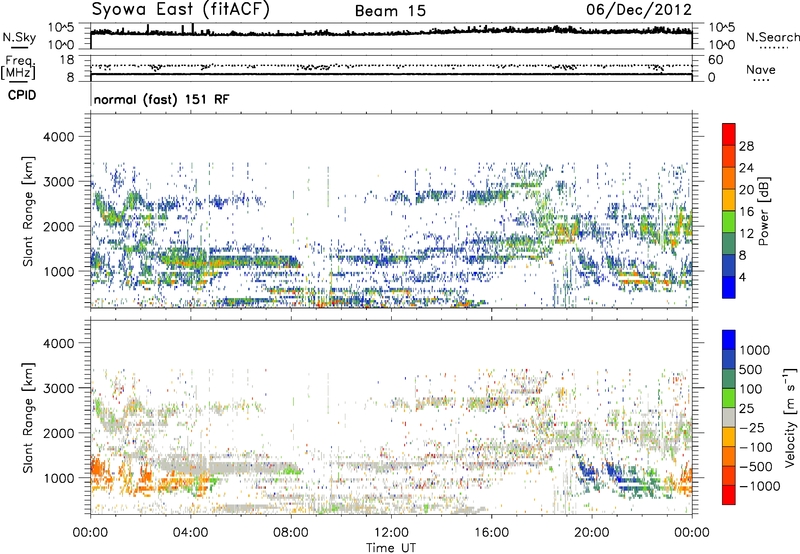Screen dimensions: 800x554
Task: Click the '-25' tick on Velocity colorbar
Action: [750, 427]
